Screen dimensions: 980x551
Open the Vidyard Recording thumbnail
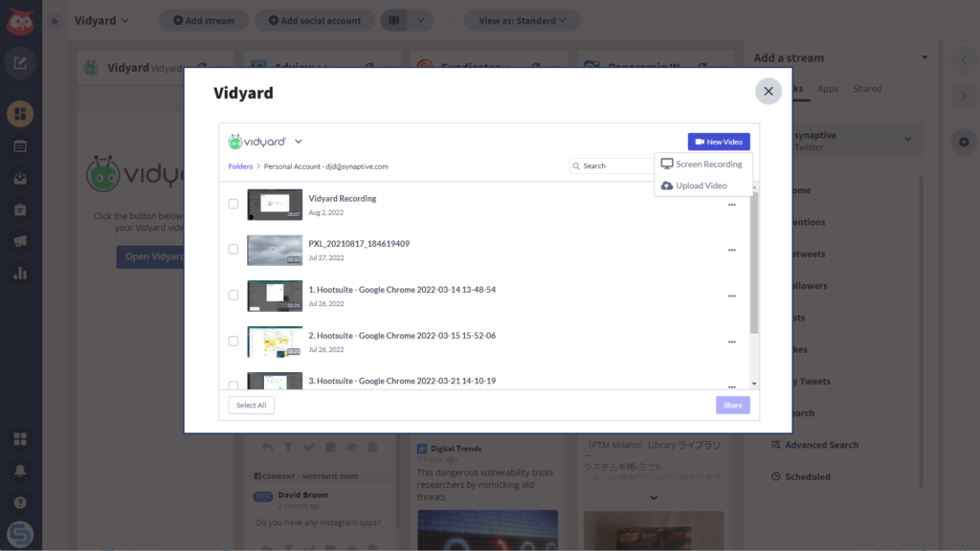pos(275,205)
